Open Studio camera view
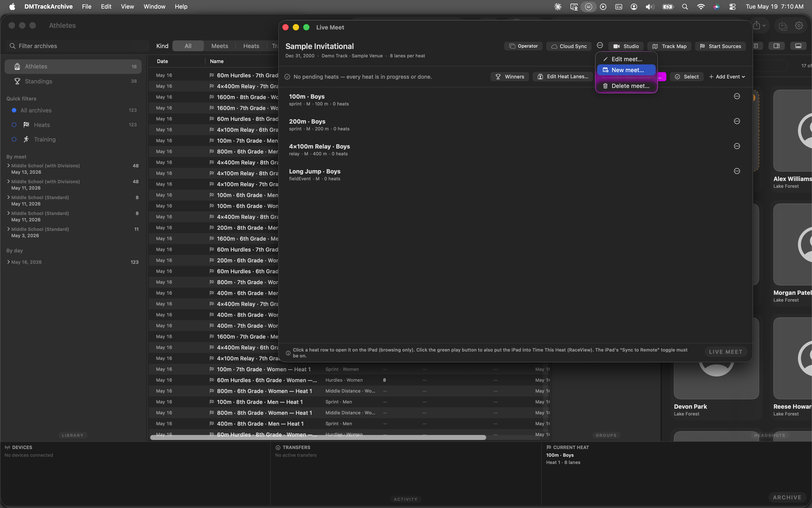The height and width of the screenshot is (508, 812). (x=626, y=46)
